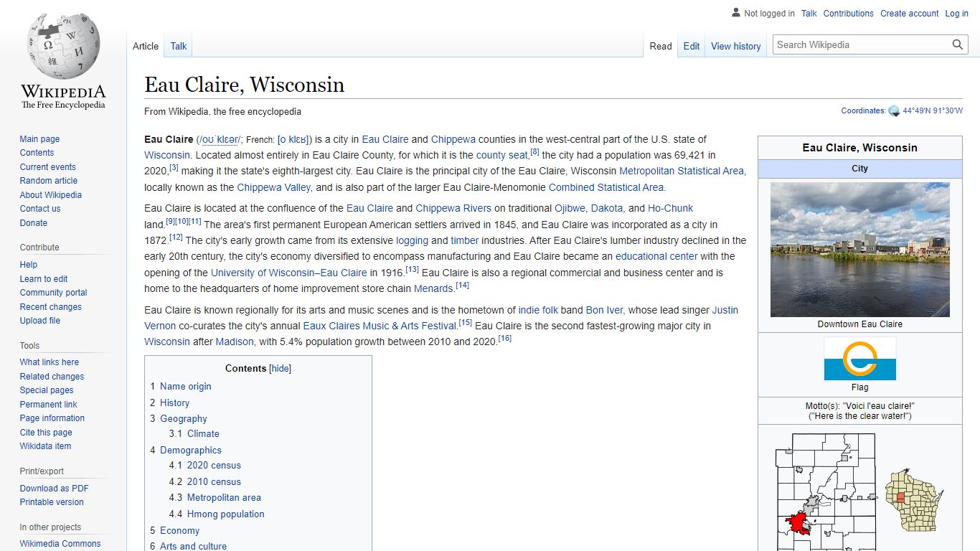Open the Chippewa Valley link

coord(274,187)
